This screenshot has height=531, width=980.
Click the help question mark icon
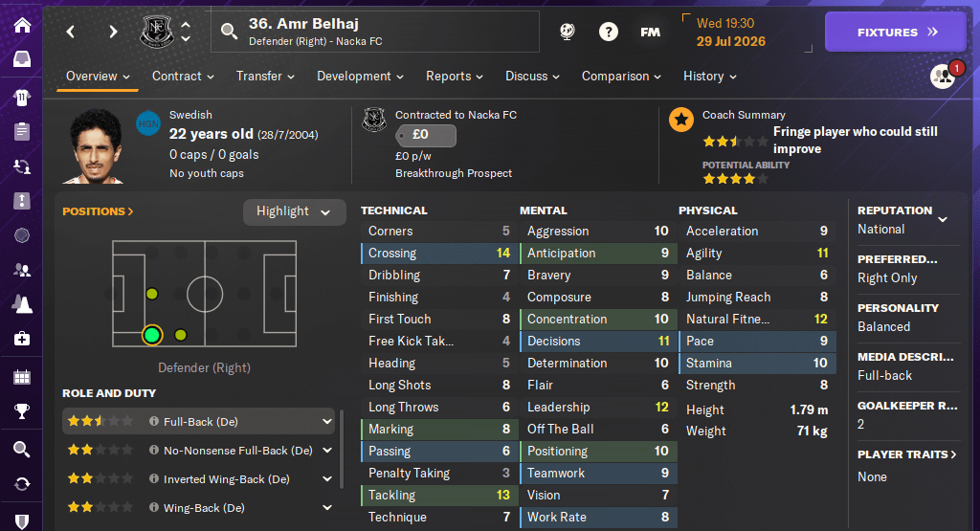[609, 32]
